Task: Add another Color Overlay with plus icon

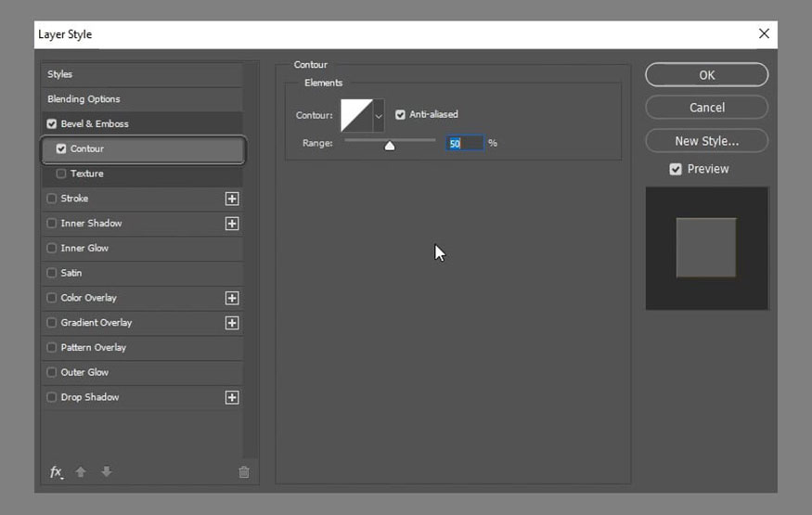Action: click(232, 298)
